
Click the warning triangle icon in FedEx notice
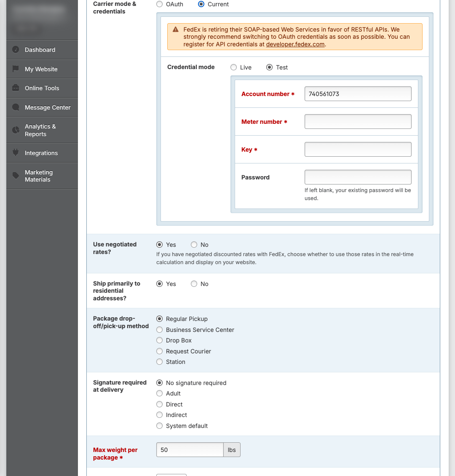coord(175,29)
